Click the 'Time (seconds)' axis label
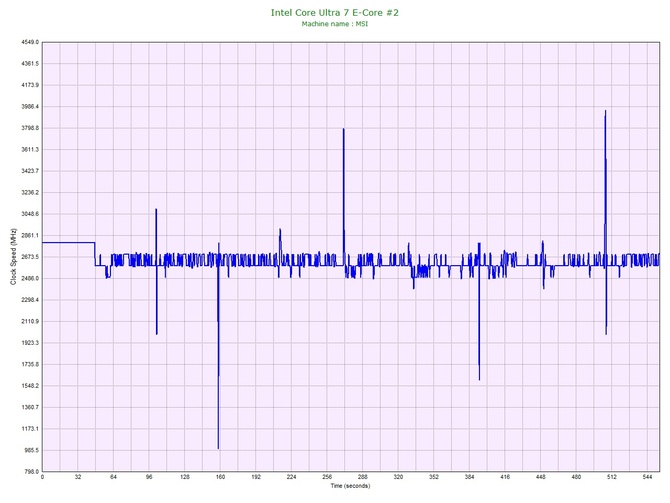This screenshot has height=503, width=670. point(350,486)
